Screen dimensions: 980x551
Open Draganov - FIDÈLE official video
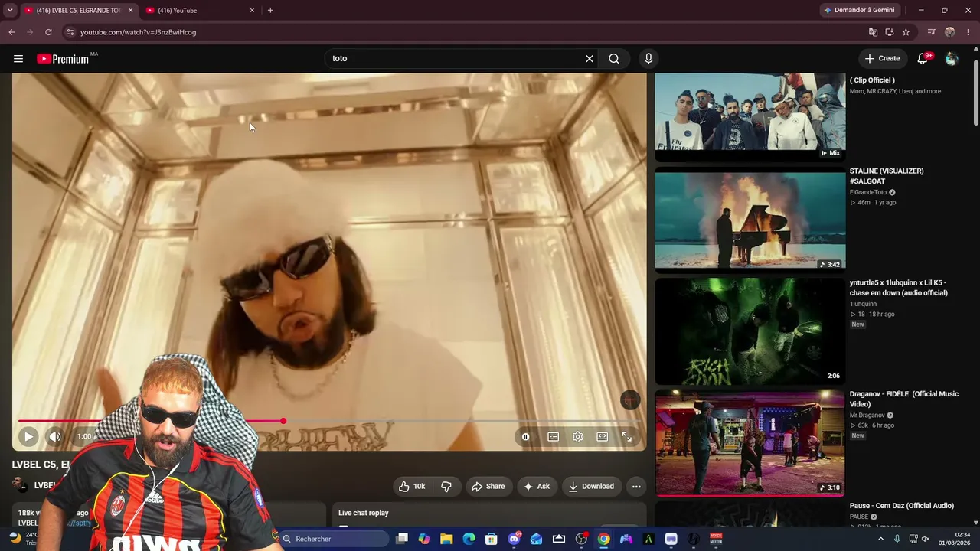tap(904, 399)
